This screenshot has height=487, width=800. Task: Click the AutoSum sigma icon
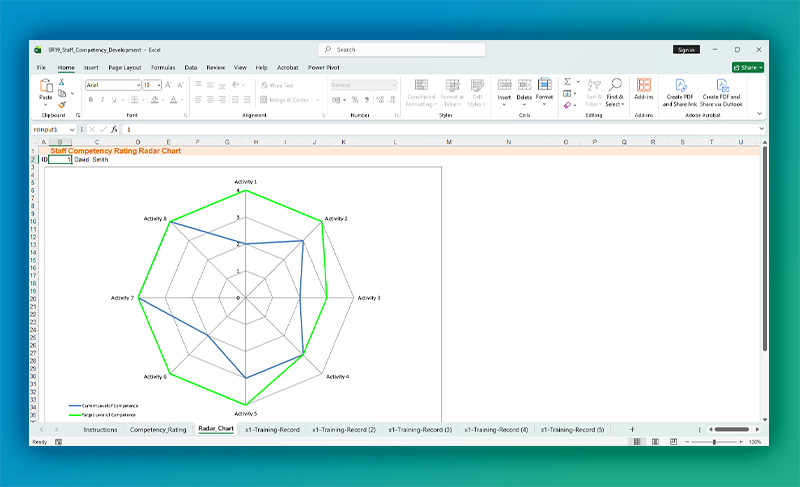coord(567,82)
